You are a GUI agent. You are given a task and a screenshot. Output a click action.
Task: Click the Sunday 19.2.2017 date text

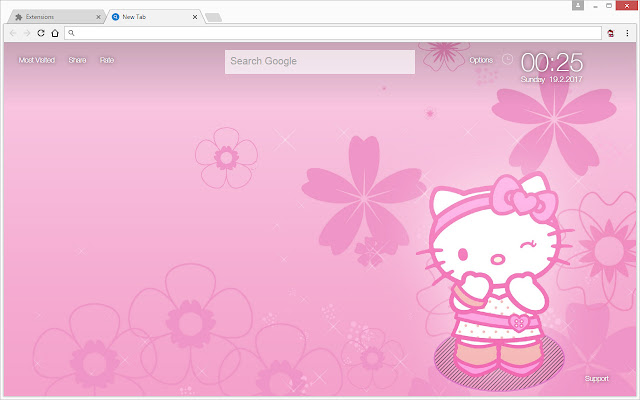551,79
